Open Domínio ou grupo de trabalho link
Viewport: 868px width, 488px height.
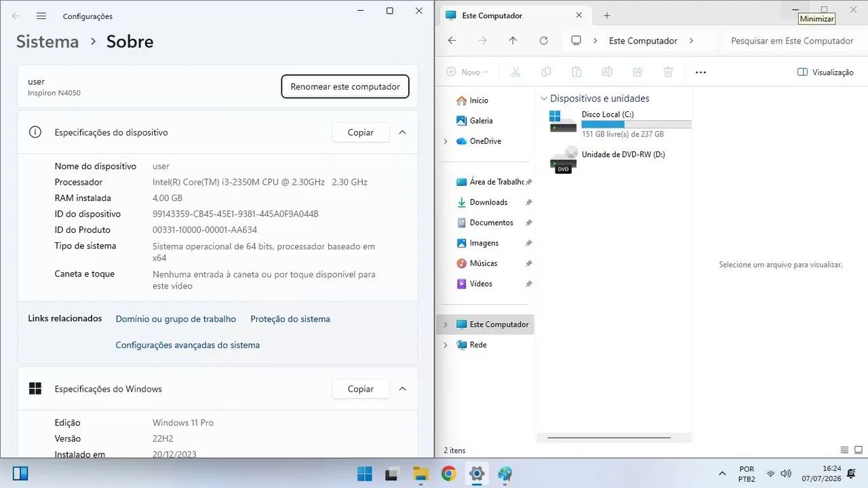pos(176,319)
